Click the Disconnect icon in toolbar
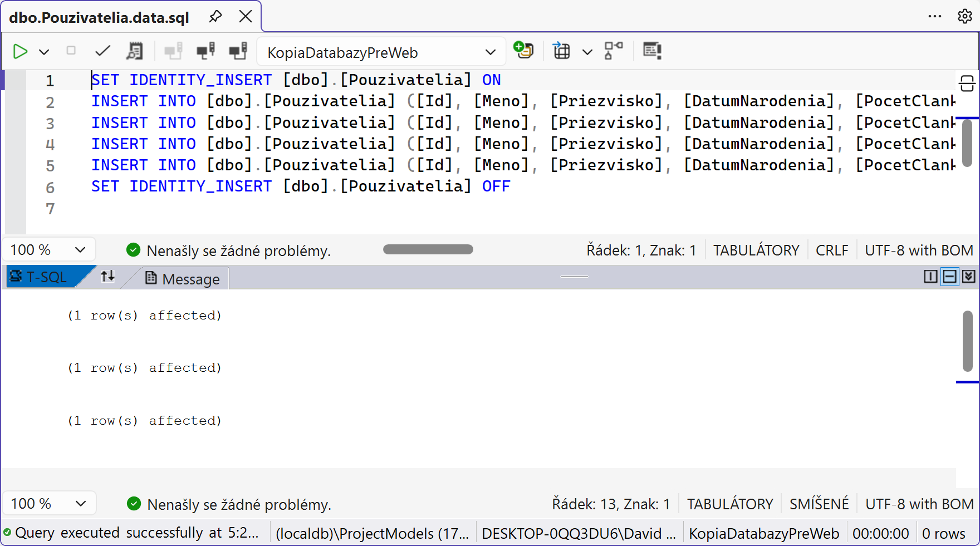Viewport: 980px width, 546px height. pyautogui.click(x=205, y=51)
